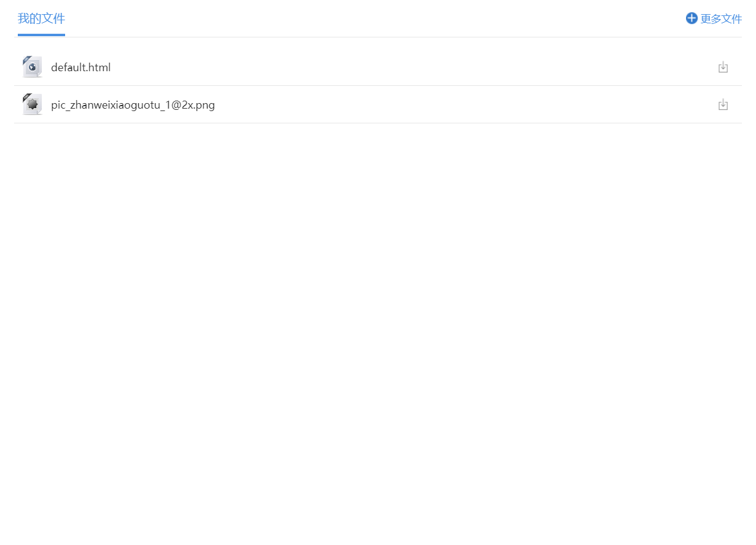The image size is (756, 545).
Task: Download pic_zhanweixiaoguotu_1@2x.png via its download icon
Action: [x=723, y=105]
